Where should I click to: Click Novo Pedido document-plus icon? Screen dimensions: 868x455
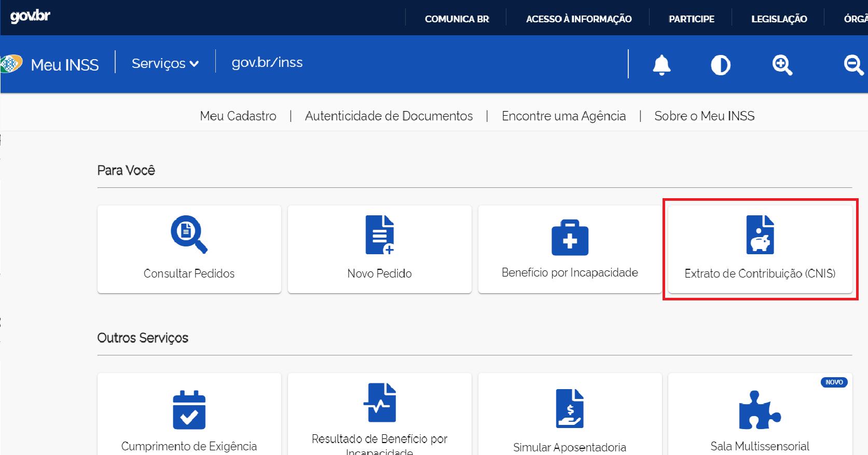coord(380,235)
